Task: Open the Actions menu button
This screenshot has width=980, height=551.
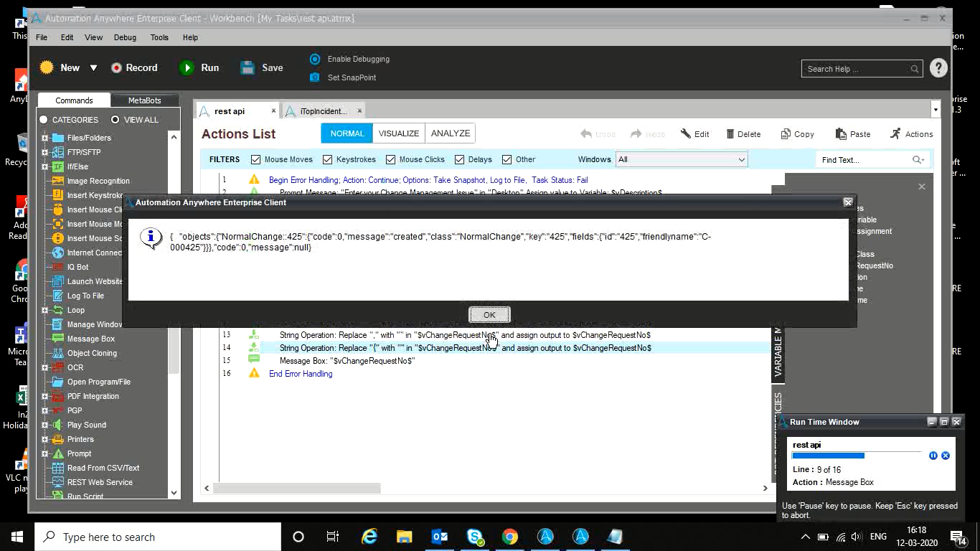Action: click(912, 133)
